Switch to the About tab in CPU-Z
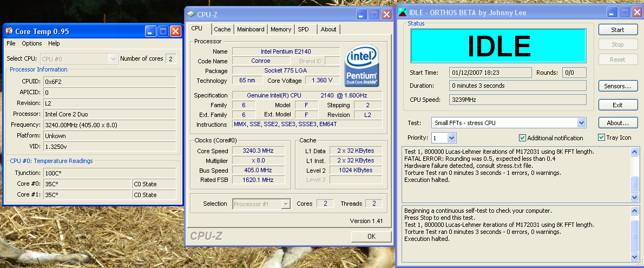Image resolution: width=644 pixels, height=268 pixels. pyautogui.click(x=328, y=29)
